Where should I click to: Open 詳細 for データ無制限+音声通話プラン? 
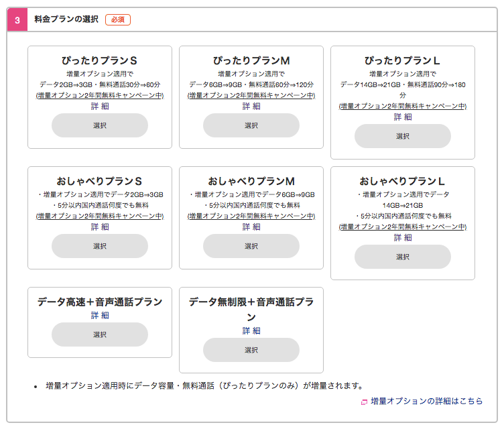click(x=251, y=330)
